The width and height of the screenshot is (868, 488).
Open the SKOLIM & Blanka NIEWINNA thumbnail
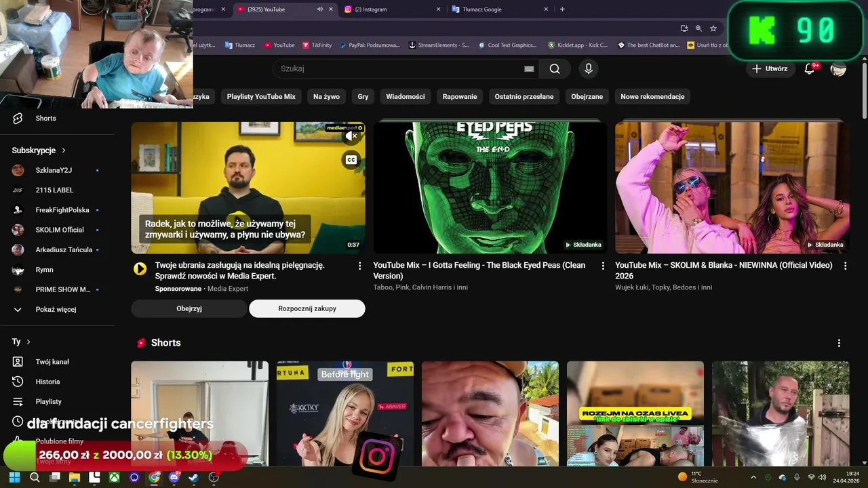[732, 188]
